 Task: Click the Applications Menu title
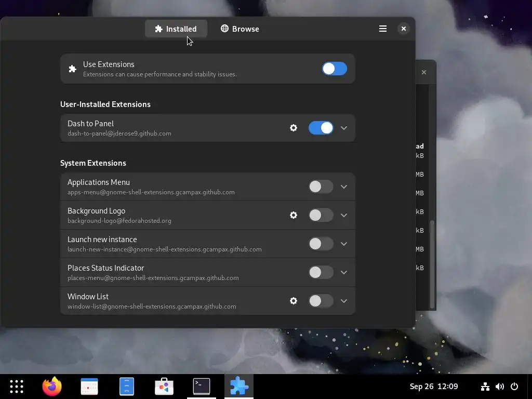(98, 182)
